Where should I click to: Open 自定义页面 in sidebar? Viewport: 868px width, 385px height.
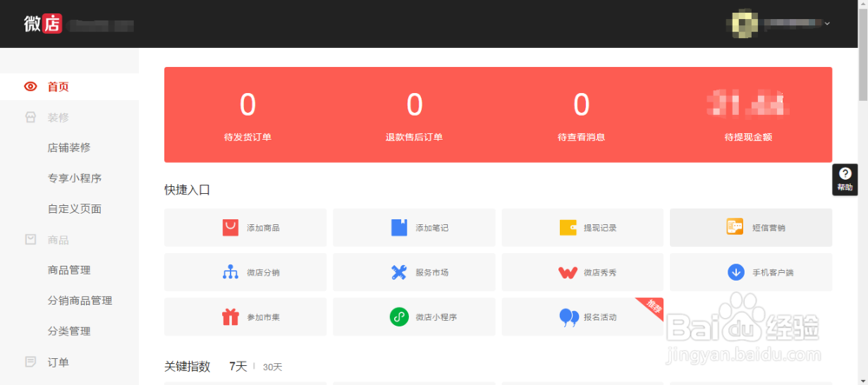tap(75, 209)
